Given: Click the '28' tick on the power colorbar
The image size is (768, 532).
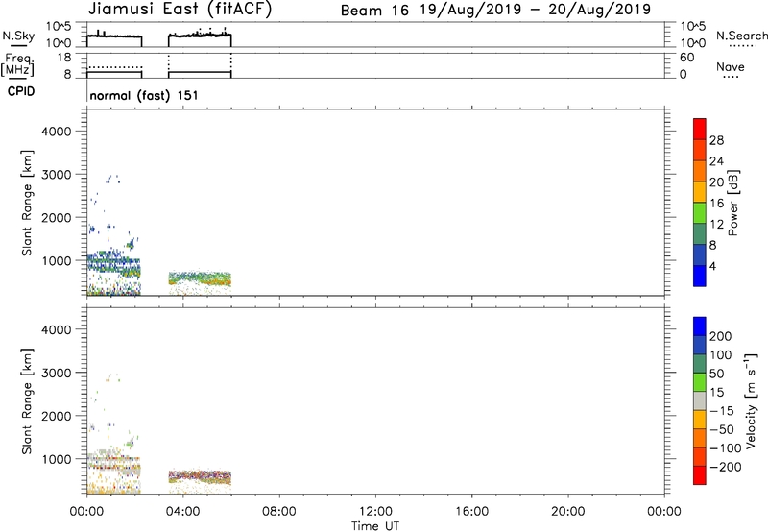Looking at the screenshot, I should pyautogui.click(x=716, y=140).
